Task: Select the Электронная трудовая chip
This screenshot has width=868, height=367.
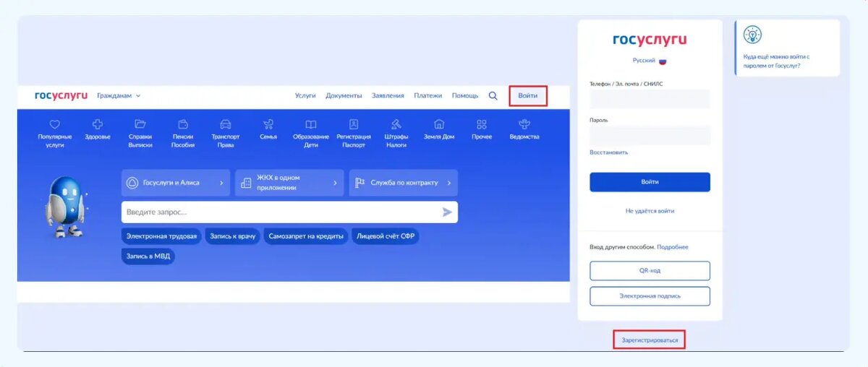Action: pyautogui.click(x=161, y=236)
